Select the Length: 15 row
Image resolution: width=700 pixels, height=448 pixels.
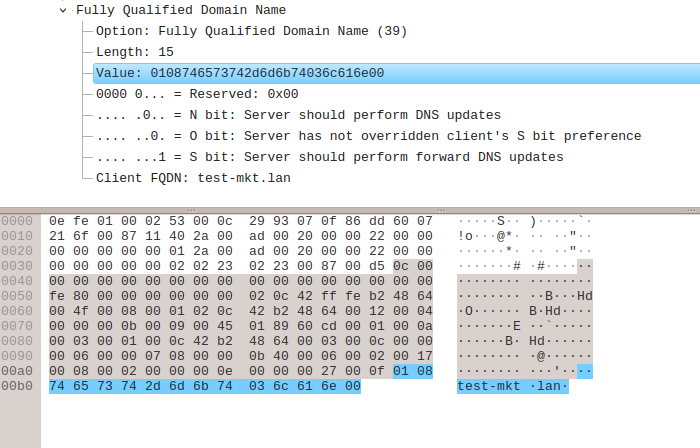(x=135, y=52)
